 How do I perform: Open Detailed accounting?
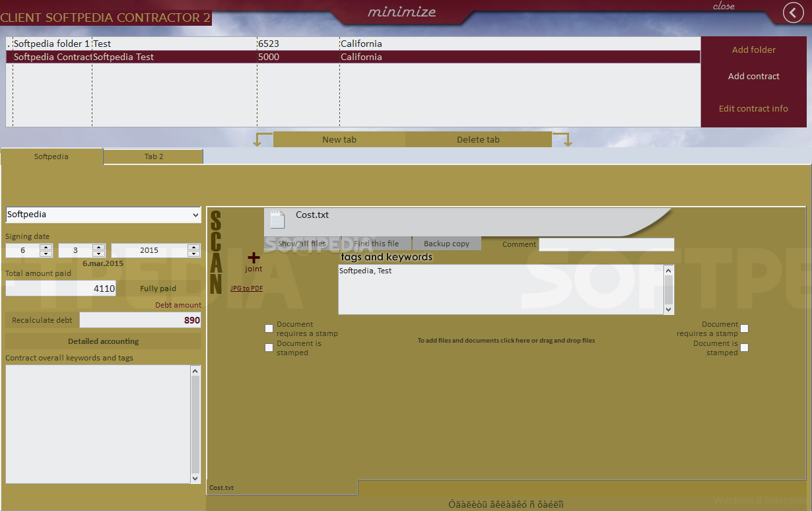pyautogui.click(x=104, y=341)
